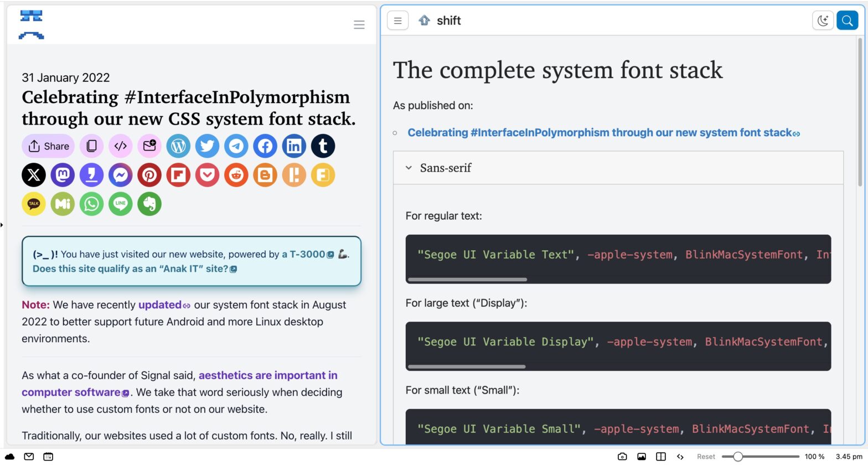868x465 pixels.
Task: Expand the shift site navigation menu
Action: (x=397, y=21)
